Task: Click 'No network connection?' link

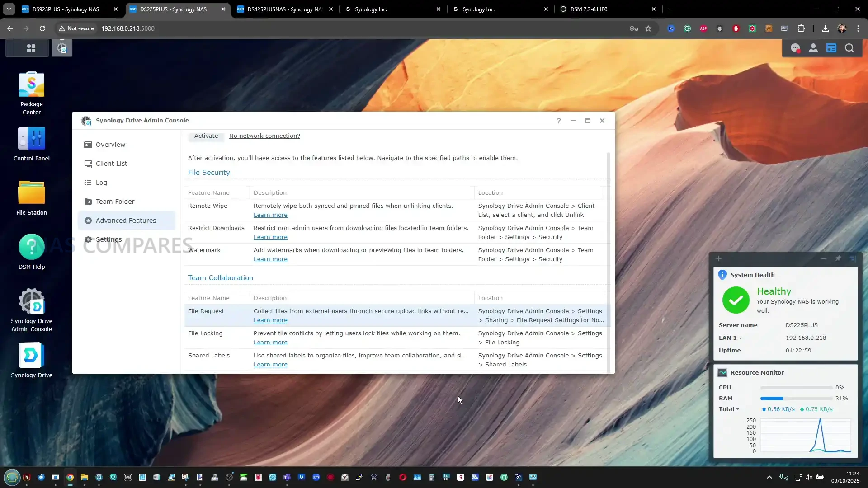Action: click(264, 136)
